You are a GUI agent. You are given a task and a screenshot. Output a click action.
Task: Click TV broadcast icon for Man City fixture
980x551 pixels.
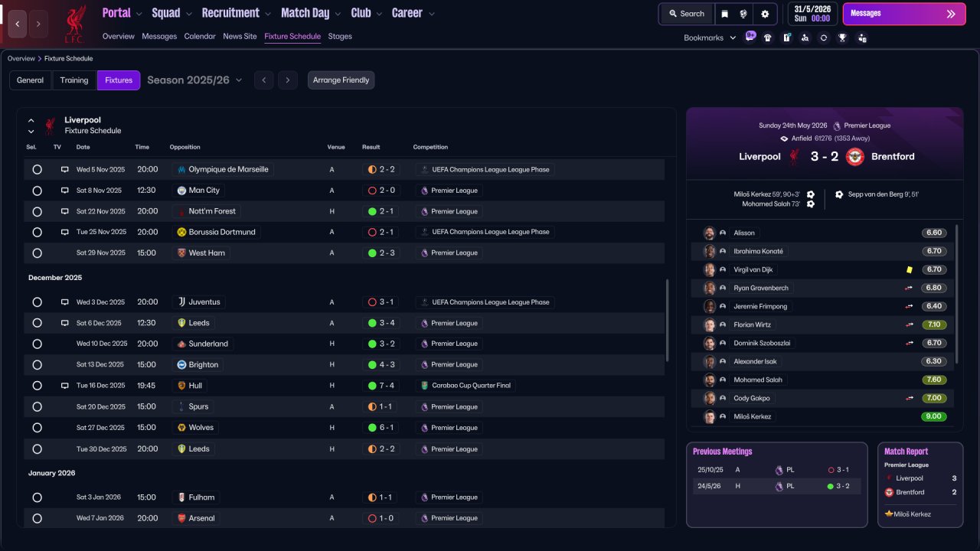(x=65, y=191)
